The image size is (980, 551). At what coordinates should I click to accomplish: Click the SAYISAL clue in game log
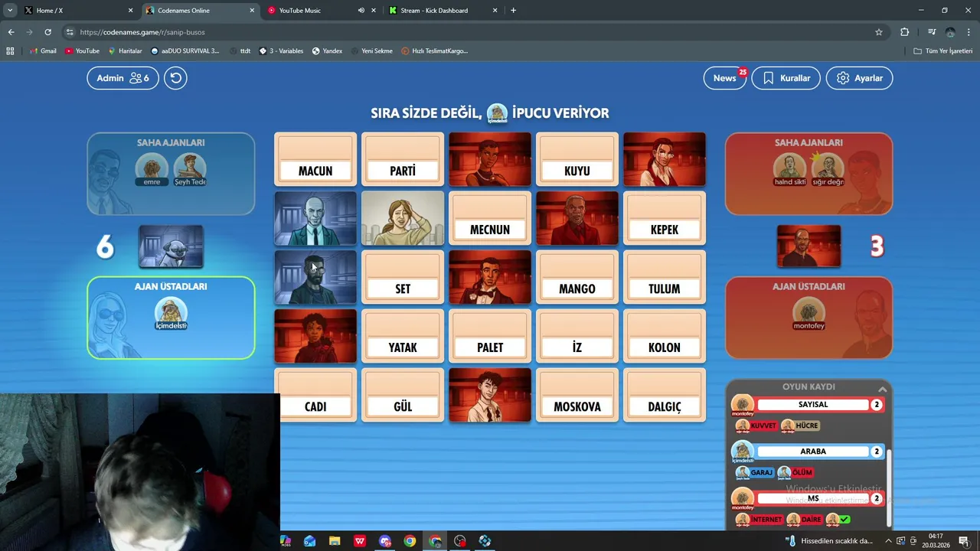(813, 404)
